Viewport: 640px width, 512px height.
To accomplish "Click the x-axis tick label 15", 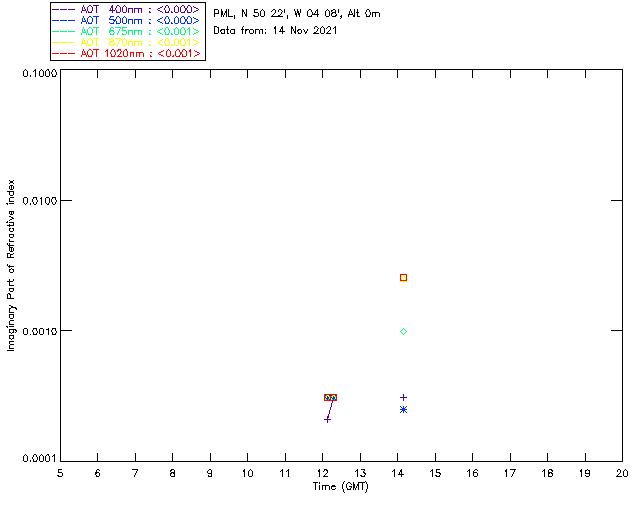I will tap(435, 473).
